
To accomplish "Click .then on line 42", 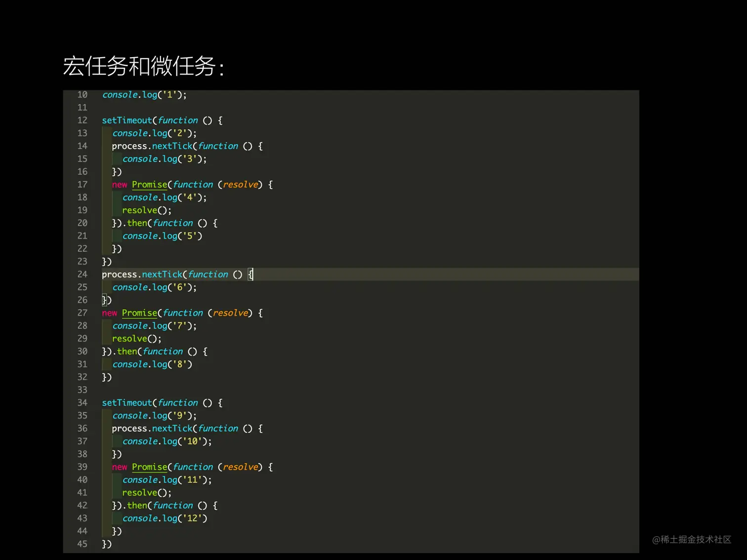I will tap(134, 506).
